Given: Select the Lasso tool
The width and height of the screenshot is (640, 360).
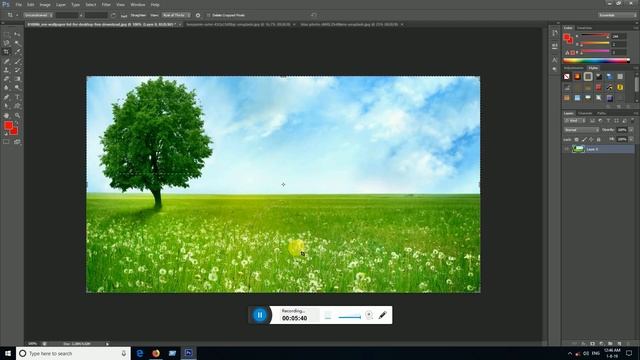Looking at the screenshot, I should click(6, 43).
